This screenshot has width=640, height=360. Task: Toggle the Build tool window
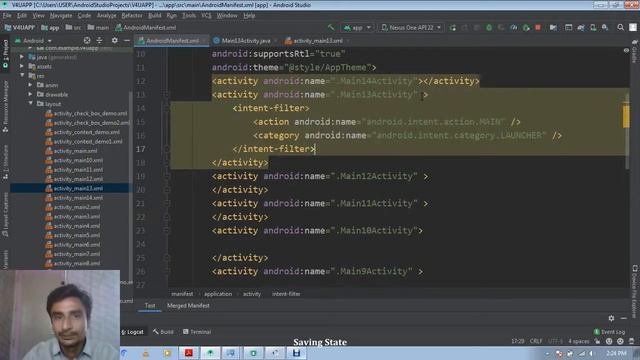(163, 332)
